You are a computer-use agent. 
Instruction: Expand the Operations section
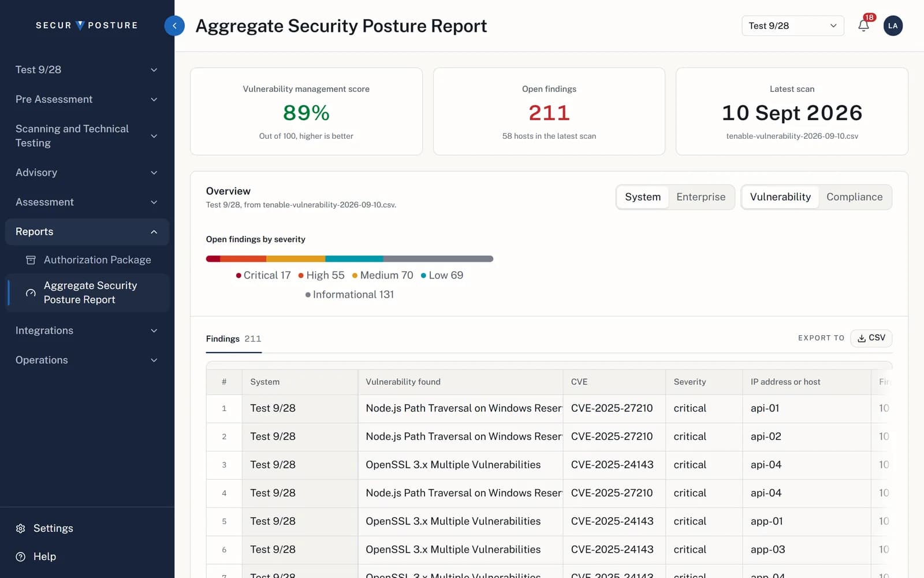pyautogui.click(x=87, y=360)
